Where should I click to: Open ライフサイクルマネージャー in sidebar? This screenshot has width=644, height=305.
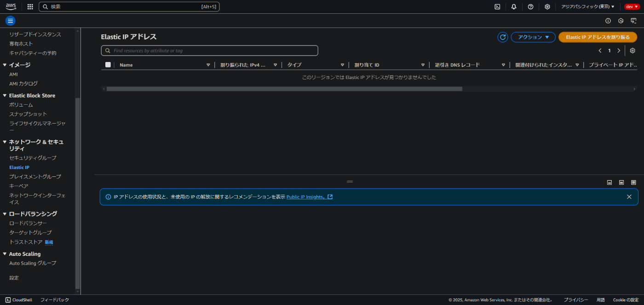tap(37, 127)
